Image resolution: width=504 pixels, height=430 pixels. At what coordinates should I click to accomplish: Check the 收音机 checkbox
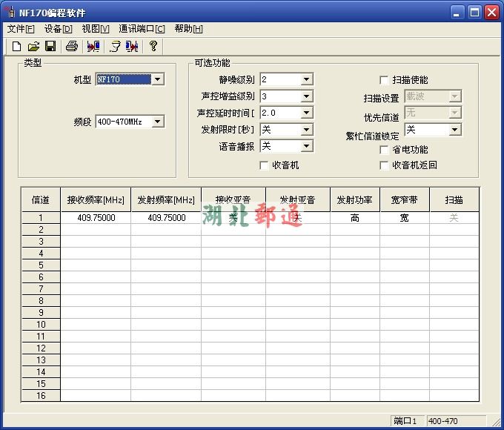point(265,165)
